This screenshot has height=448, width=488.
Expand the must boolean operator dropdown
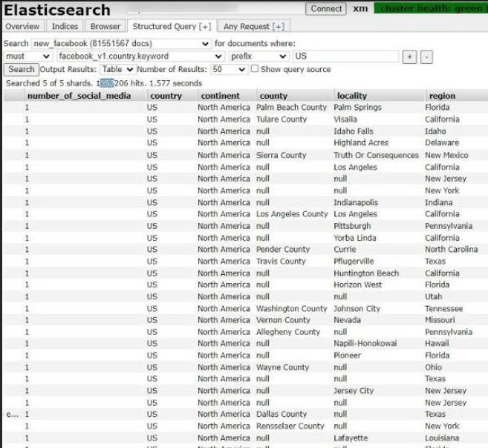click(x=27, y=56)
